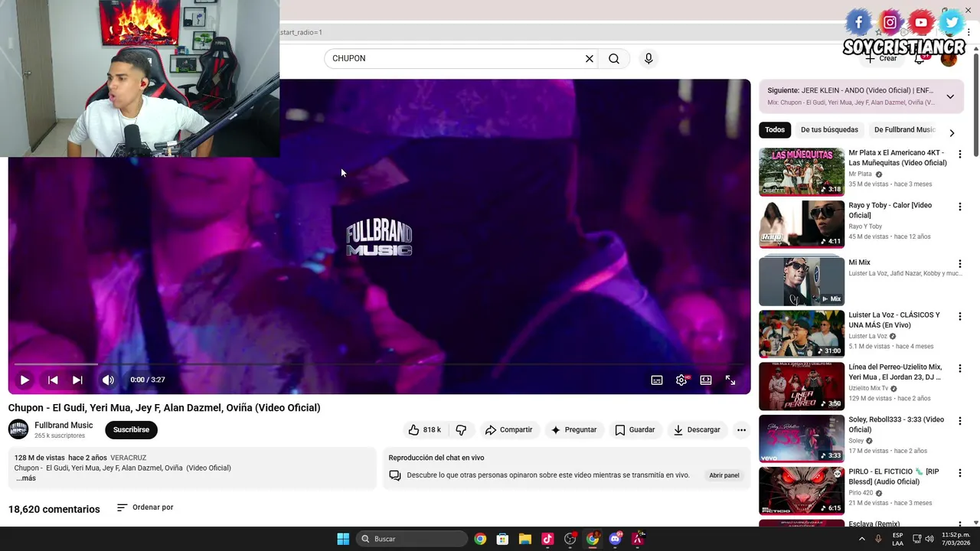980x551 pixels.
Task: Show more filter chips with right arrow
Action: pyautogui.click(x=952, y=133)
